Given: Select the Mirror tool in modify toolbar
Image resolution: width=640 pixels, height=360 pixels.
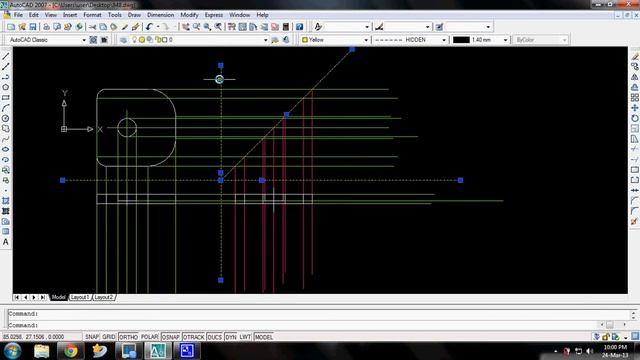Looking at the screenshot, I should [x=635, y=77].
